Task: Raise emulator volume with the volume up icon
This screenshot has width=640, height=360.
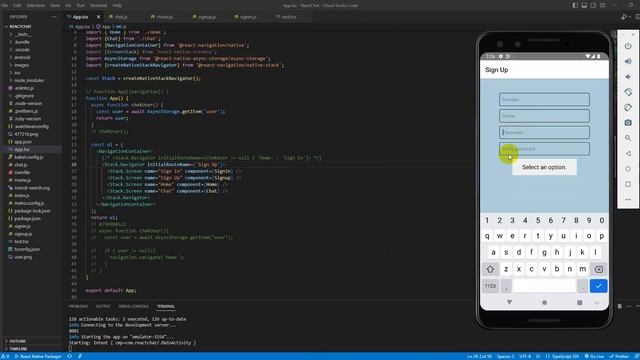Action: [628, 62]
